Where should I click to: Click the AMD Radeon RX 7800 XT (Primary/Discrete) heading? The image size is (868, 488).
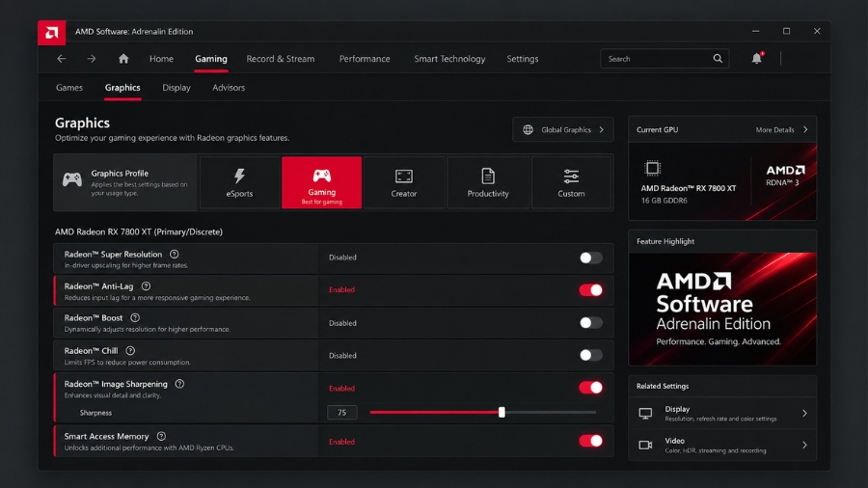138,231
